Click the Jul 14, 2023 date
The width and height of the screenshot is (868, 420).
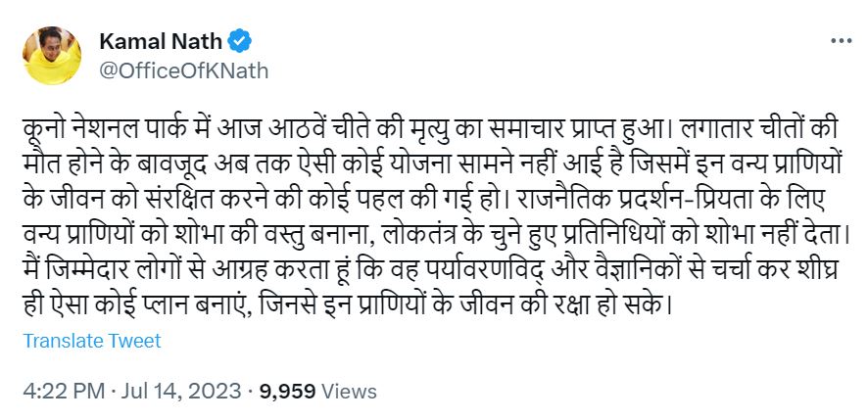(181, 392)
